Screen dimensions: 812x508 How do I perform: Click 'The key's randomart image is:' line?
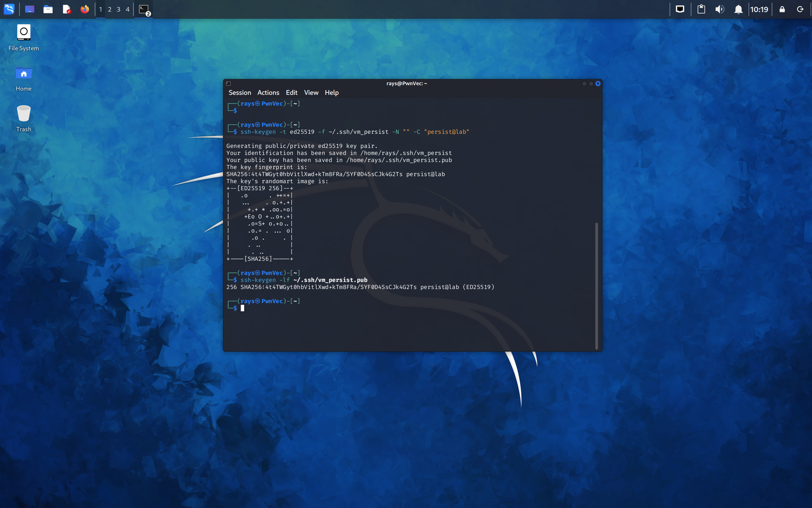(277, 181)
